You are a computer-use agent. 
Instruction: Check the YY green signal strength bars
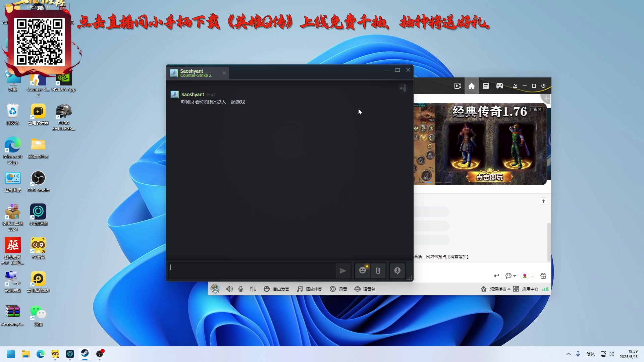coord(545,289)
